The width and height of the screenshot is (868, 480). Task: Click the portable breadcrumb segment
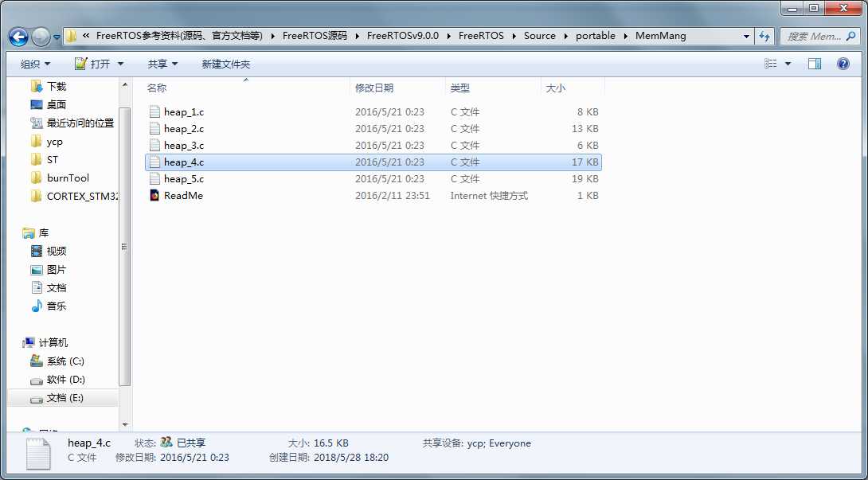point(596,36)
